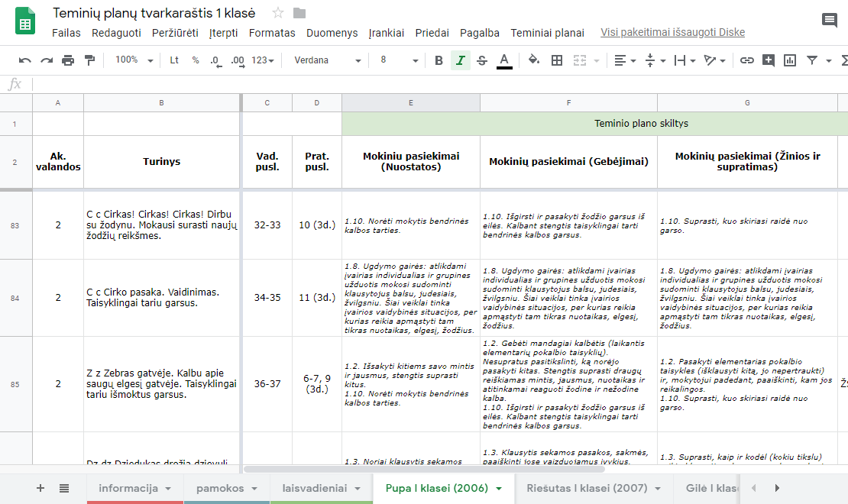Open Sheets home icon
The width and height of the screenshot is (848, 504).
(x=25, y=21)
